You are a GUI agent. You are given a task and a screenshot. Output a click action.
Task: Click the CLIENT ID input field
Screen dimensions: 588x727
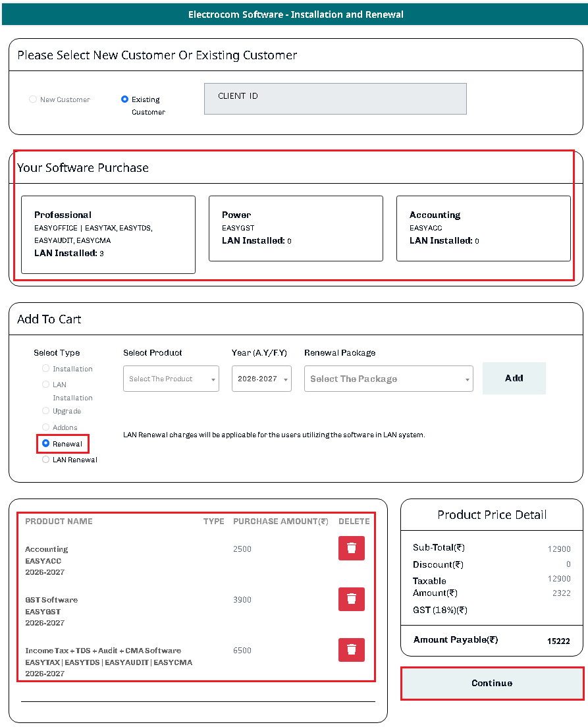tap(335, 99)
